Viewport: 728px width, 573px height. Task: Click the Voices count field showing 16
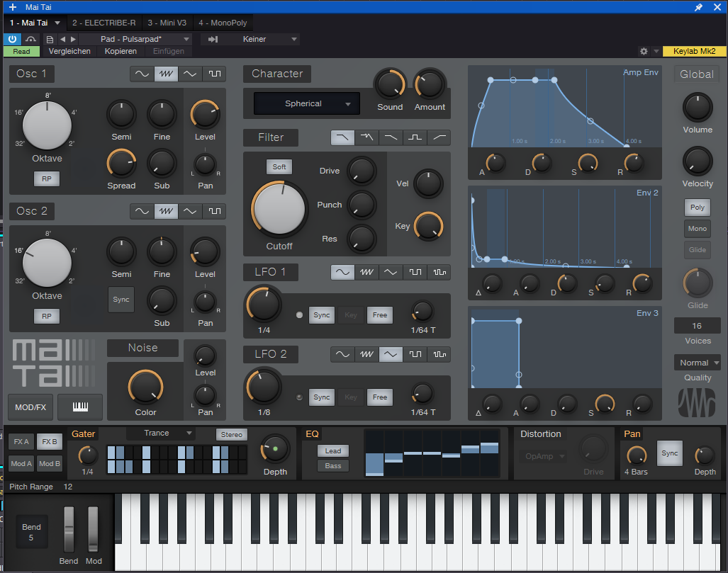pos(698,326)
